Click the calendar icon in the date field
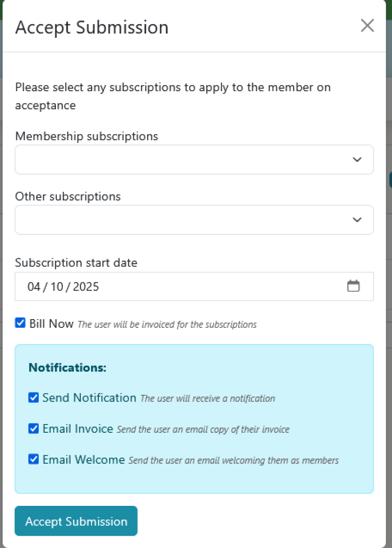This screenshot has width=392, height=548. pyautogui.click(x=354, y=285)
